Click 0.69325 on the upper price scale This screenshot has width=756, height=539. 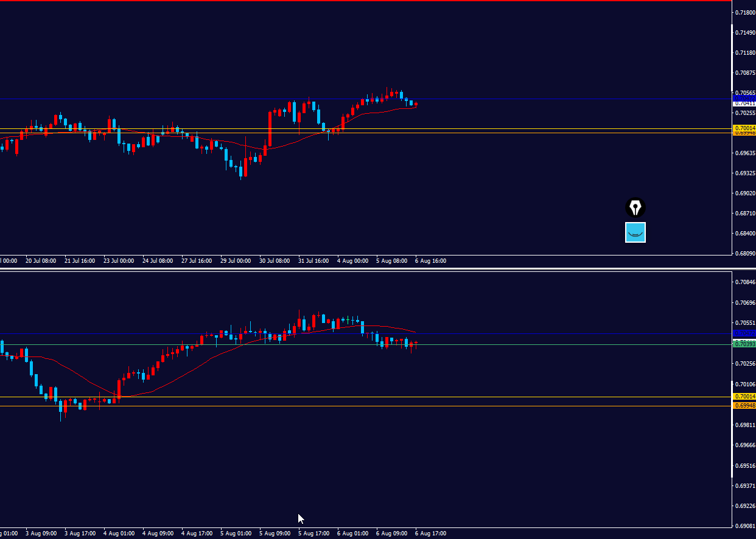(x=745, y=173)
